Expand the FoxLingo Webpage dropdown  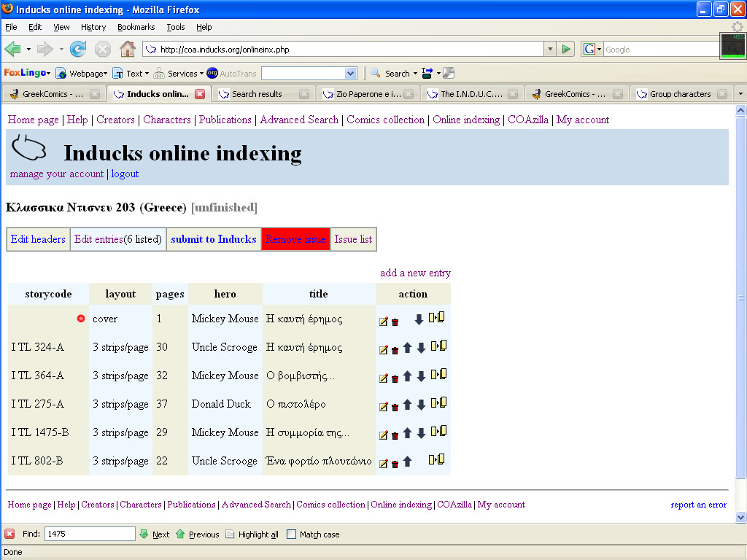(x=81, y=74)
